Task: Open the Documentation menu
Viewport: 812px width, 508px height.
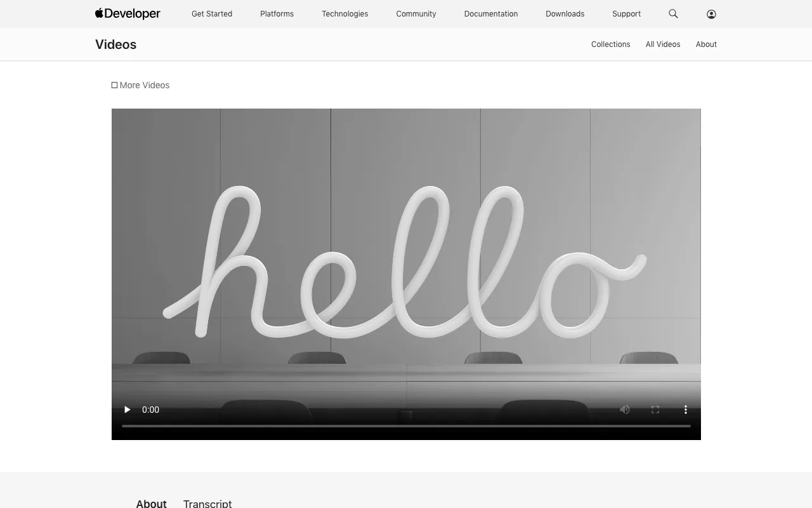Action: tap(491, 14)
